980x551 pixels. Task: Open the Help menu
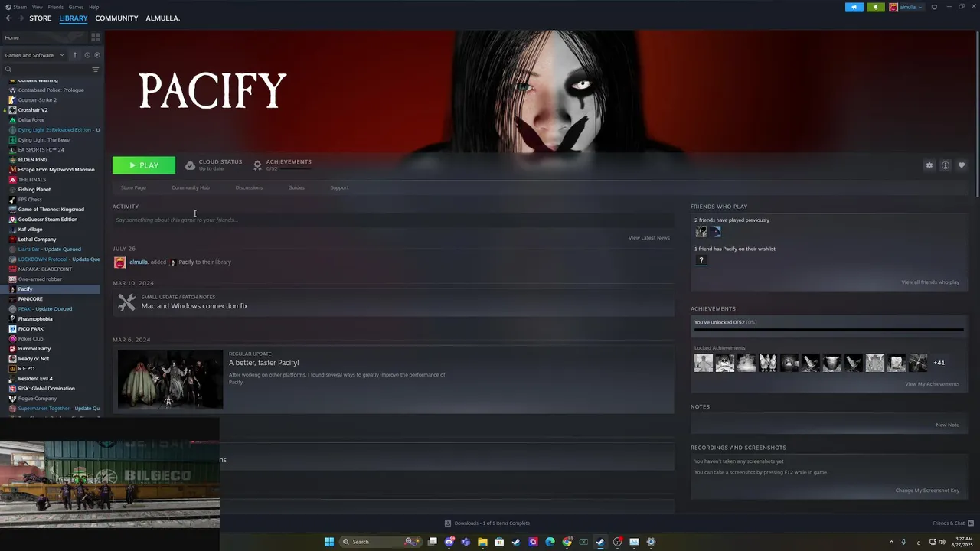93,7
